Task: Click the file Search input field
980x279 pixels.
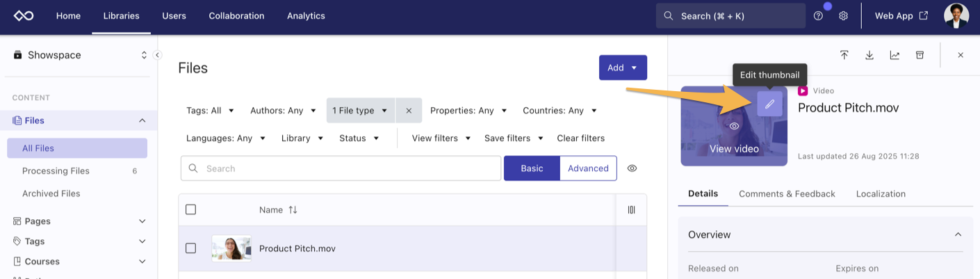Action: 341,168
